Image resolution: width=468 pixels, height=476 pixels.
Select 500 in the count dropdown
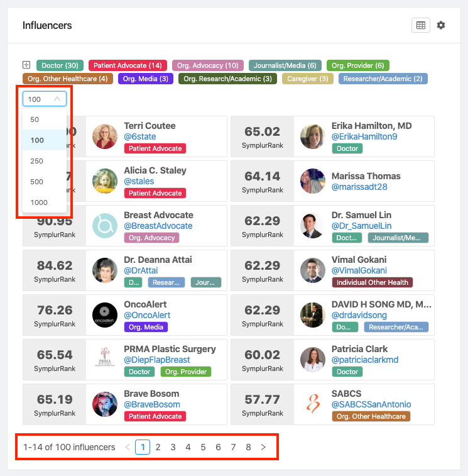pos(45,182)
